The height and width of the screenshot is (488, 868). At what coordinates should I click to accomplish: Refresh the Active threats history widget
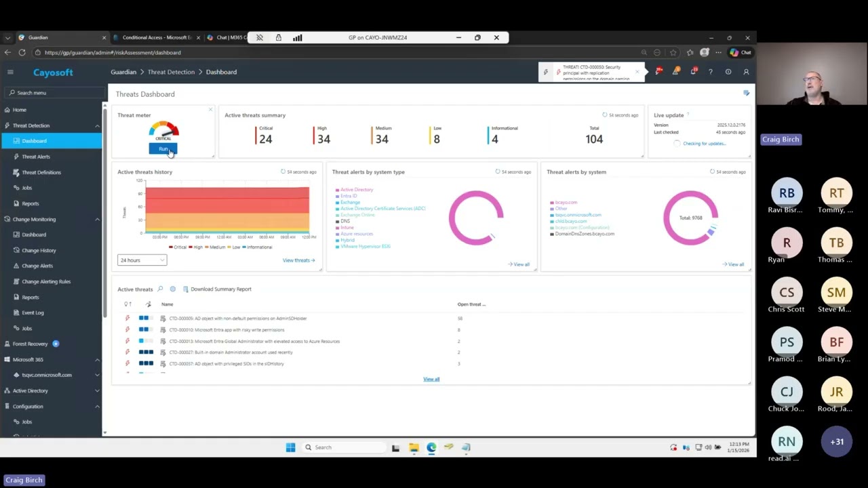(283, 172)
